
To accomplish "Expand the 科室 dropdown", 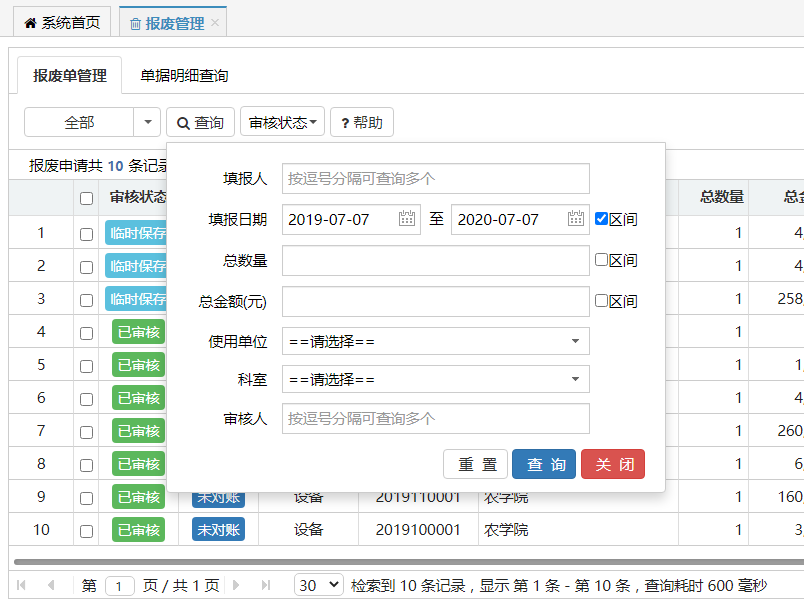I will tap(435, 379).
